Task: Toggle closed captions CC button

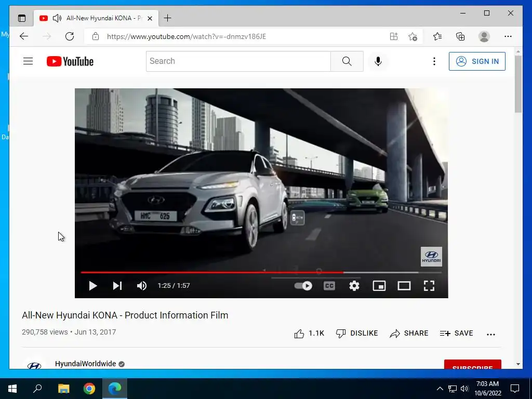Action: 329,286
